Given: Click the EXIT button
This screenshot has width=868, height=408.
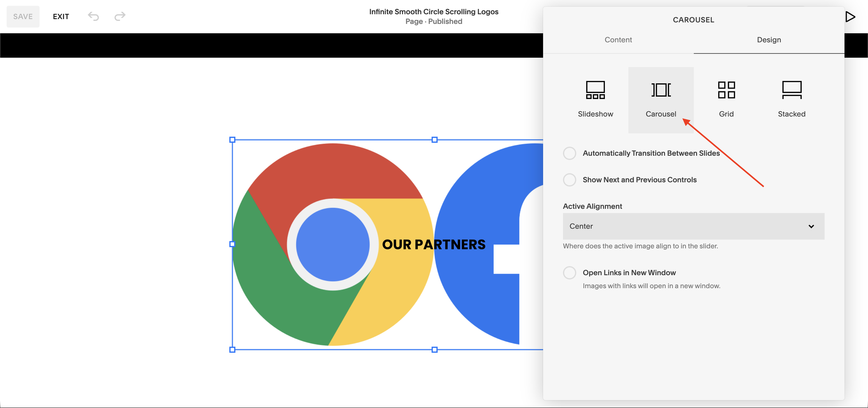Looking at the screenshot, I should pyautogui.click(x=61, y=16).
